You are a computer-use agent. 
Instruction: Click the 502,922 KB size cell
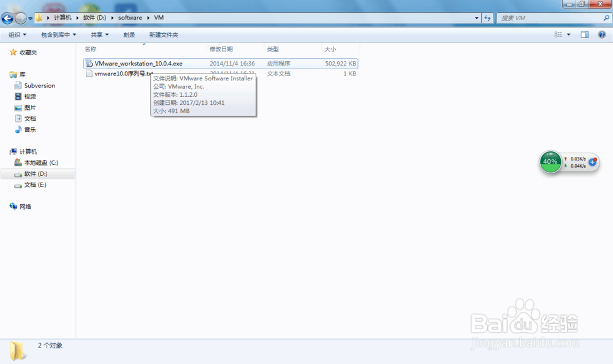[x=340, y=63]
